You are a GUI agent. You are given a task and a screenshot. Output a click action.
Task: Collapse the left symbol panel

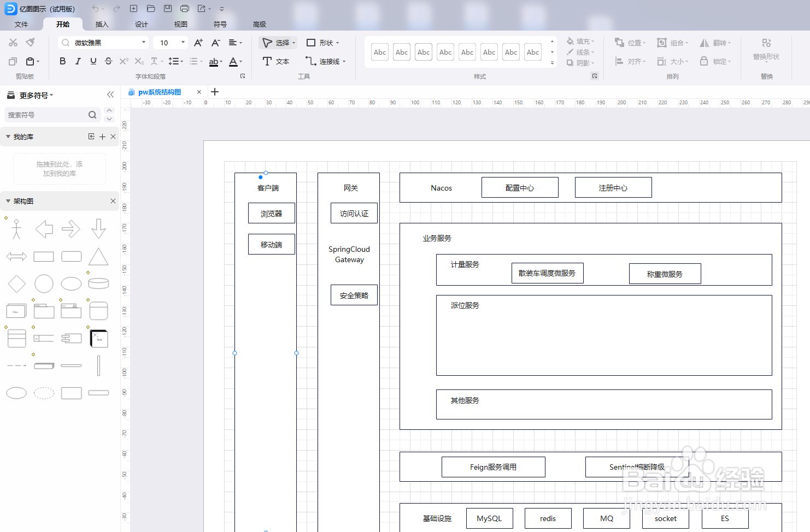click(x=110, y=94)
